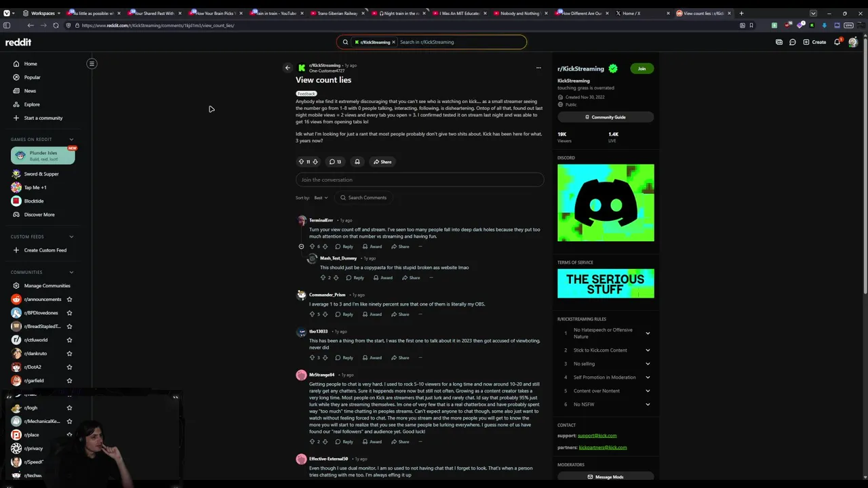Open the advertise icon in the Reddit header
The image size is (868, 488).
coord(779,42)
